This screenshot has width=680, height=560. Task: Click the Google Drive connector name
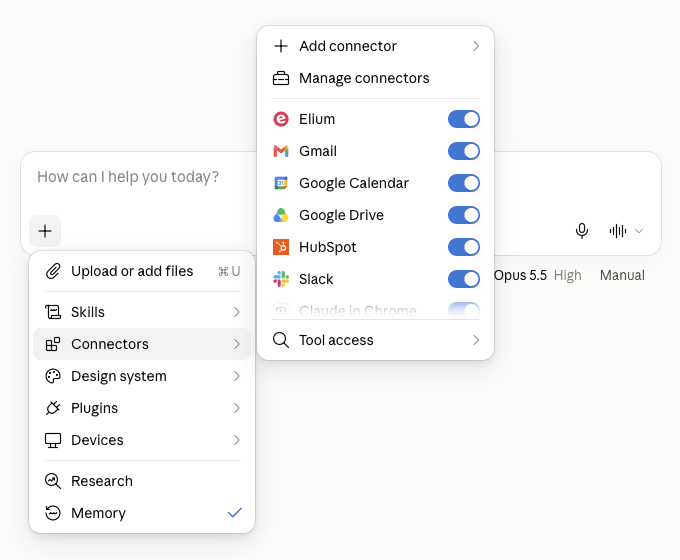pos(341,215)
